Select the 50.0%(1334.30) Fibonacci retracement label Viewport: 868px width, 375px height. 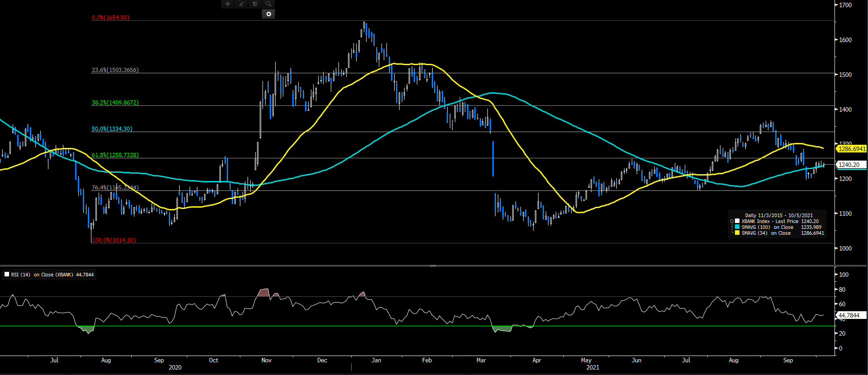tap(112, 129)
